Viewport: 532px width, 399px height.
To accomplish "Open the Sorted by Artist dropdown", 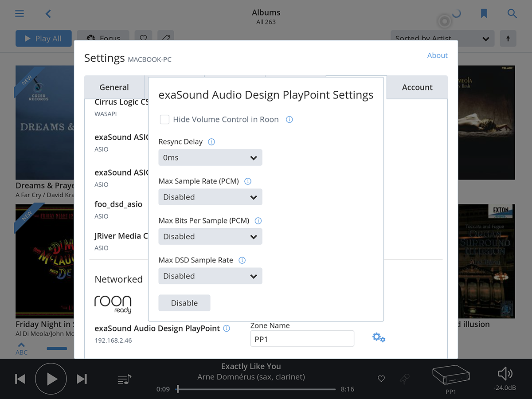I will coord(442,39).
